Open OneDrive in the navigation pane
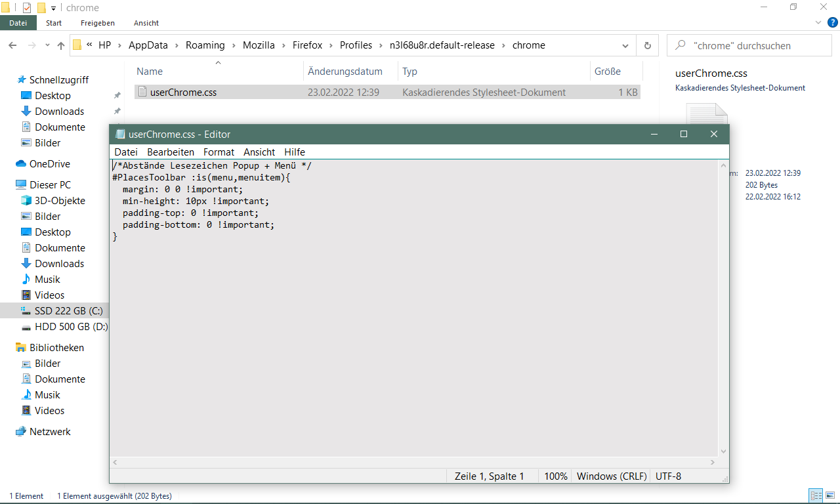The width and height of the screenshot is (840, 504). pos(49,164)
